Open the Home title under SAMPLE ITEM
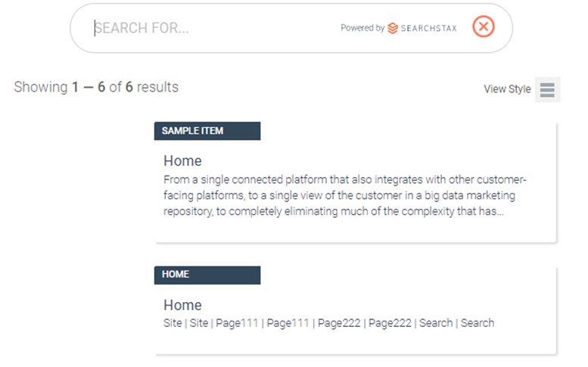Viewport: 588px width, 367px height. (182, 161)
